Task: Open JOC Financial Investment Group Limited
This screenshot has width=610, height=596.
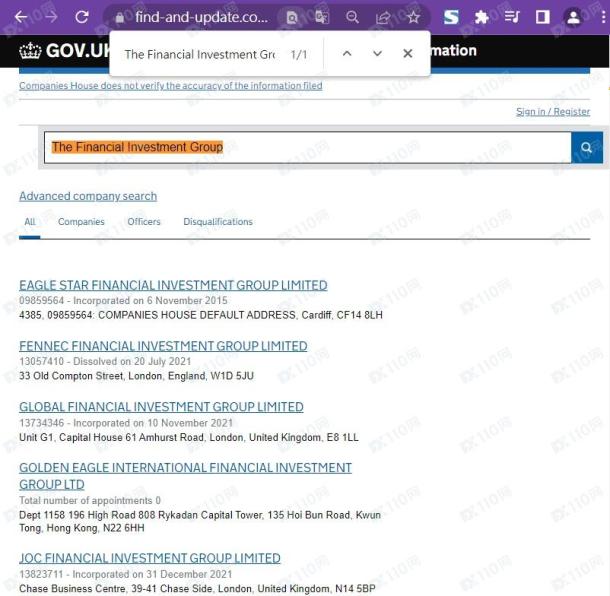Action: pyautogui.click(x=150, y=558)
